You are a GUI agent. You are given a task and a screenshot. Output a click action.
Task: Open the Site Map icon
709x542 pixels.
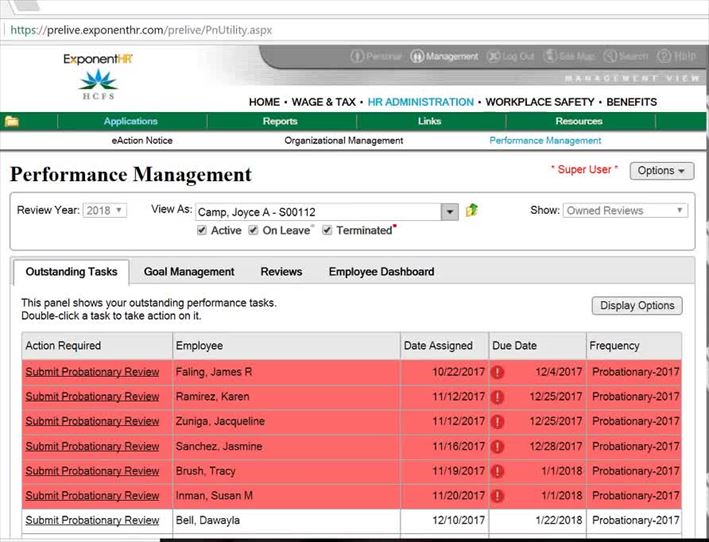tap(550, 57)
